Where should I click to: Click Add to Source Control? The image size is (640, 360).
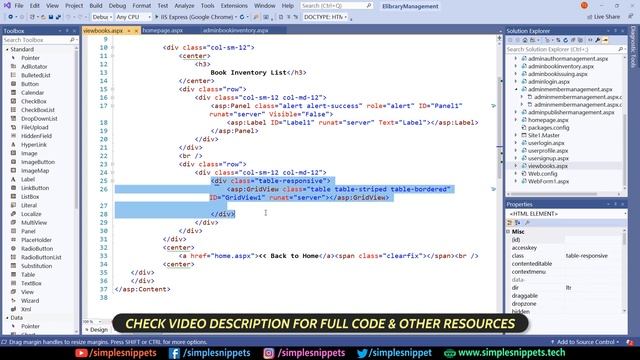click(x=584, y=342)
